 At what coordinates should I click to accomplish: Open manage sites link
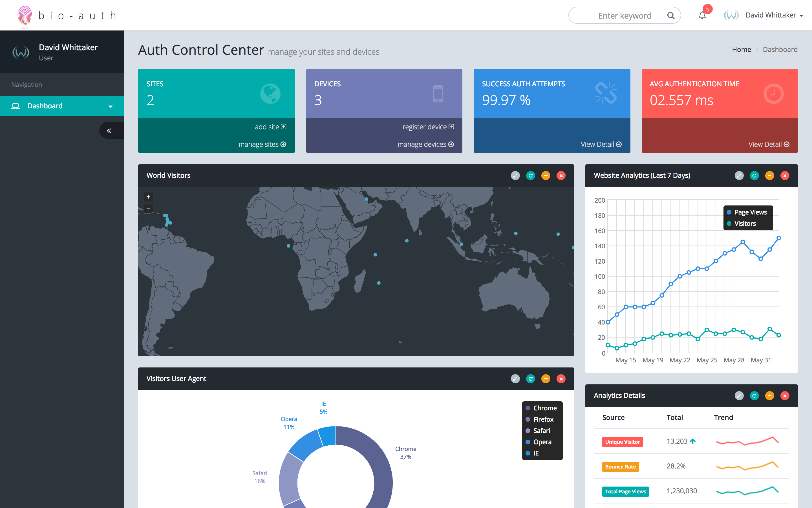click(262, 144)
